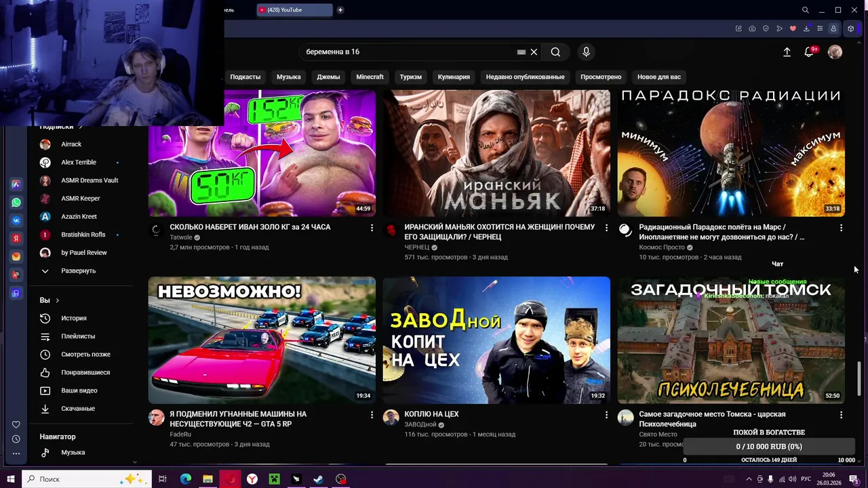Play the ЗАВОДной КОПИТ НА ЦЕХ thumbnail
This screenshot has height=488, width=868.
(x=496, y=340)
